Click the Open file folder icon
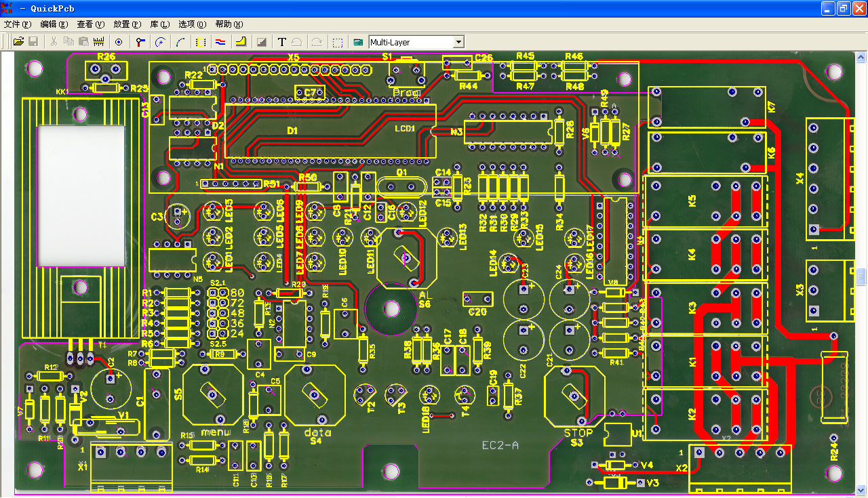 tap(18, 42)
